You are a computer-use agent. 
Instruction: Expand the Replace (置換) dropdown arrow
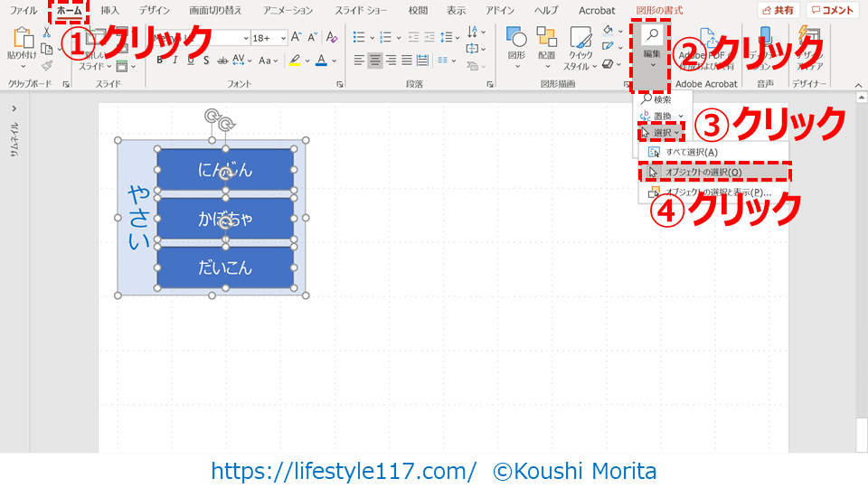click(x=681, y=117)
